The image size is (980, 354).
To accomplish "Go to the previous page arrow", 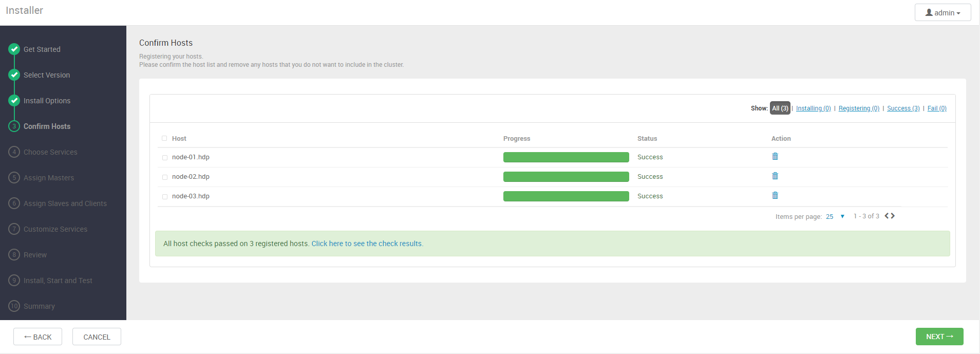I will pyautogui.click(x=887, y=216).
